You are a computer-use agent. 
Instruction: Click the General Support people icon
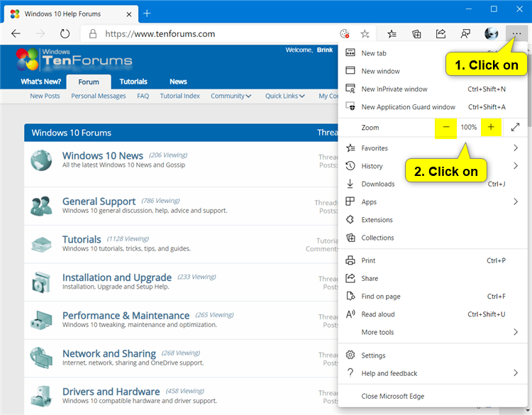click(41, 206)
